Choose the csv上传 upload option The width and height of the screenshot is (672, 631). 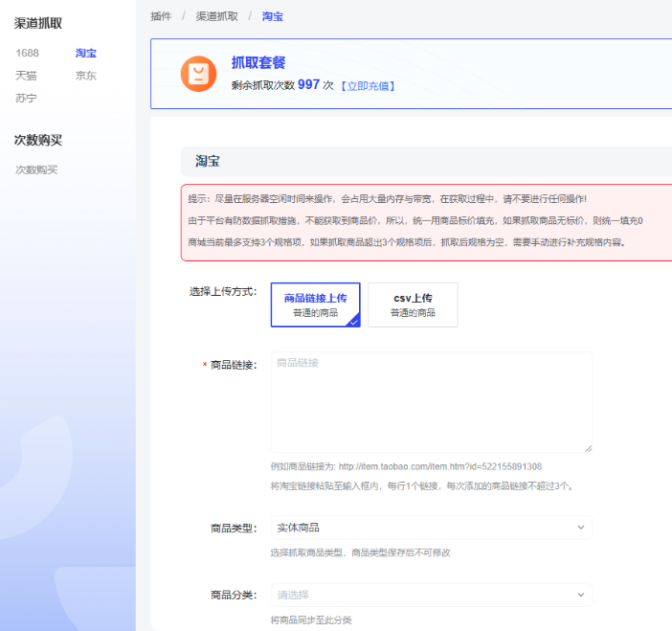(x=413, y=304)
